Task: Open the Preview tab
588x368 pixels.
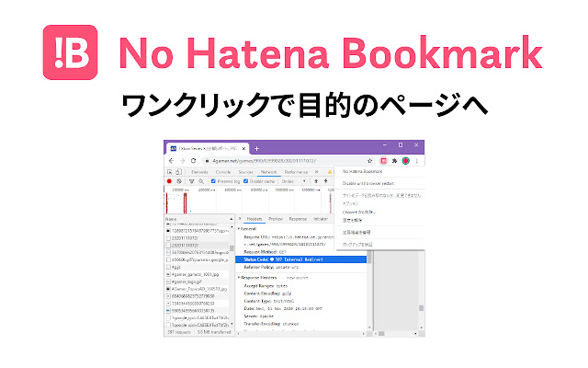Action: [276, 219]
